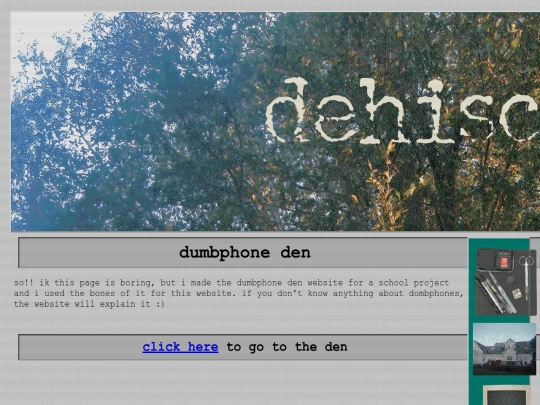Viewport: 540px width, 405px height.
Task: Open the 'dehisc' tree banner image
Action: tap(275, 122)
